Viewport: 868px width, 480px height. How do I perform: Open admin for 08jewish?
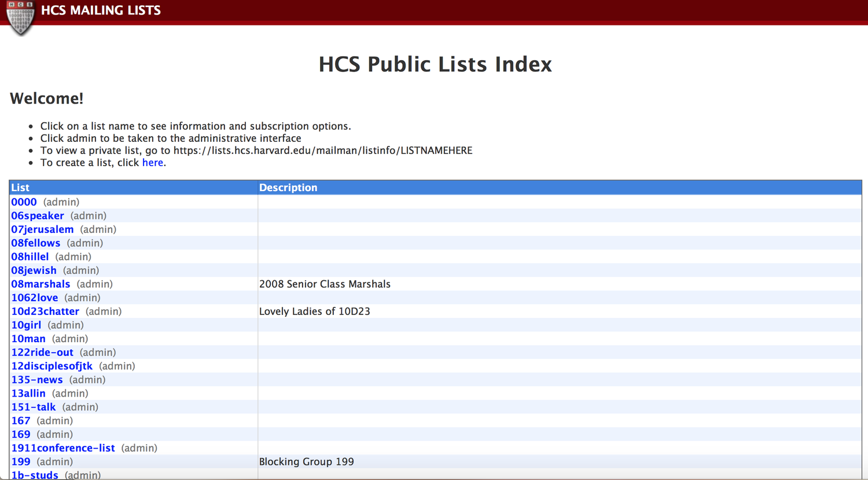point(81,270)
